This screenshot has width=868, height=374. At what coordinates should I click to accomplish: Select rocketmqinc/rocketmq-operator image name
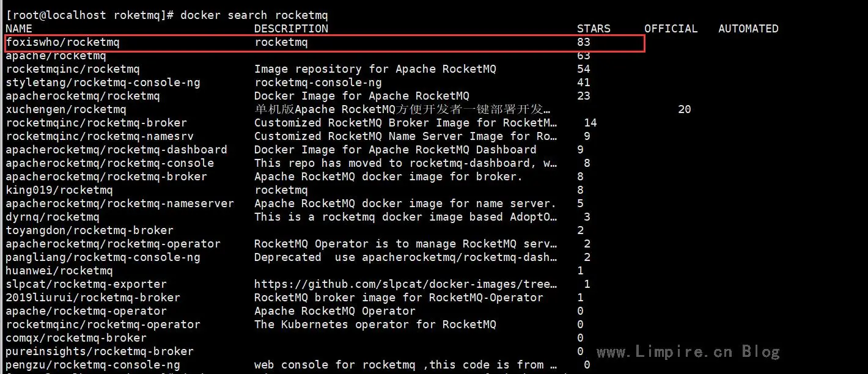pyautogui.click(x=103, y=324)
